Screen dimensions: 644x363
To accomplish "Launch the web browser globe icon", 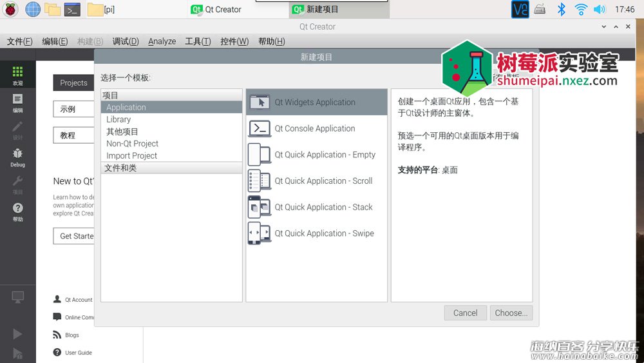I will tap(32, 9).
